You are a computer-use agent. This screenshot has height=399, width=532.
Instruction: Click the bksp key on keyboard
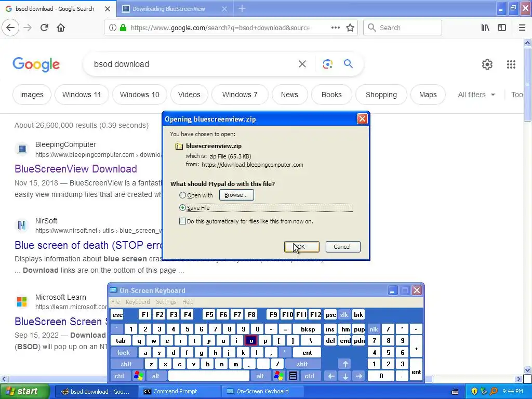(x=308, y=329)
